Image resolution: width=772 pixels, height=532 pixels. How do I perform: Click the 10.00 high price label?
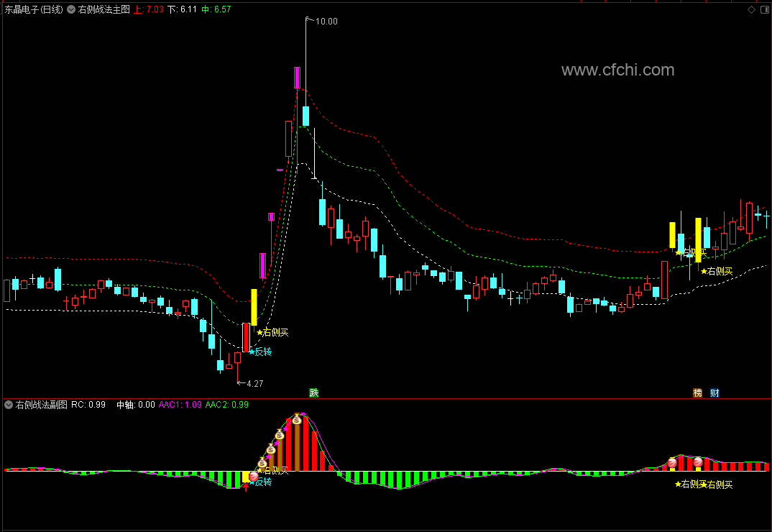(x=326, y=21)
